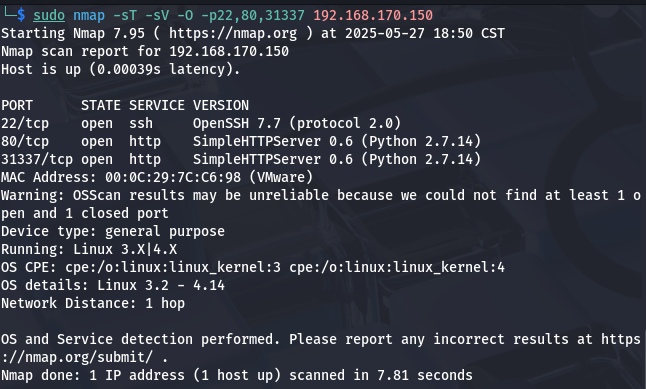Click the 22/tcp port entry
The height and width of the screenshot is (389, 646).
tap(25, 123)
